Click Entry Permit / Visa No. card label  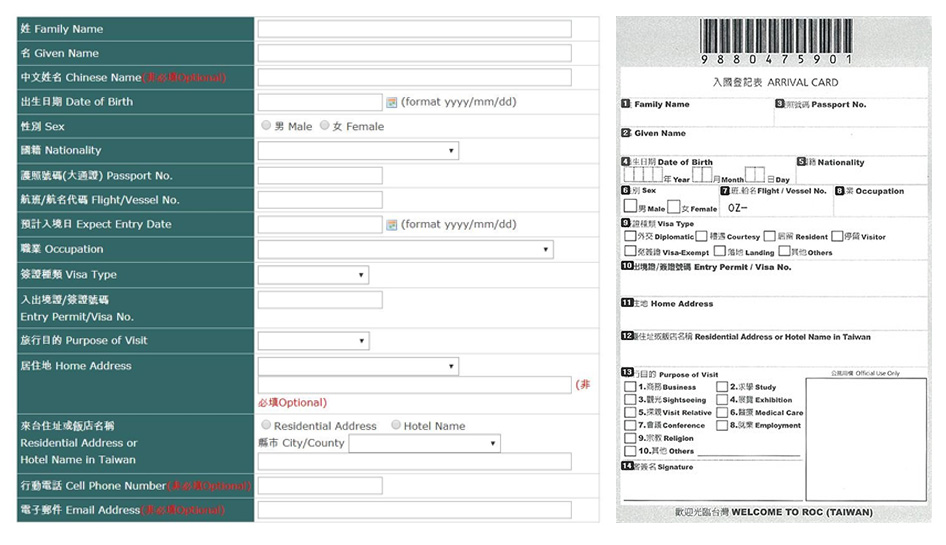point(742,267)
